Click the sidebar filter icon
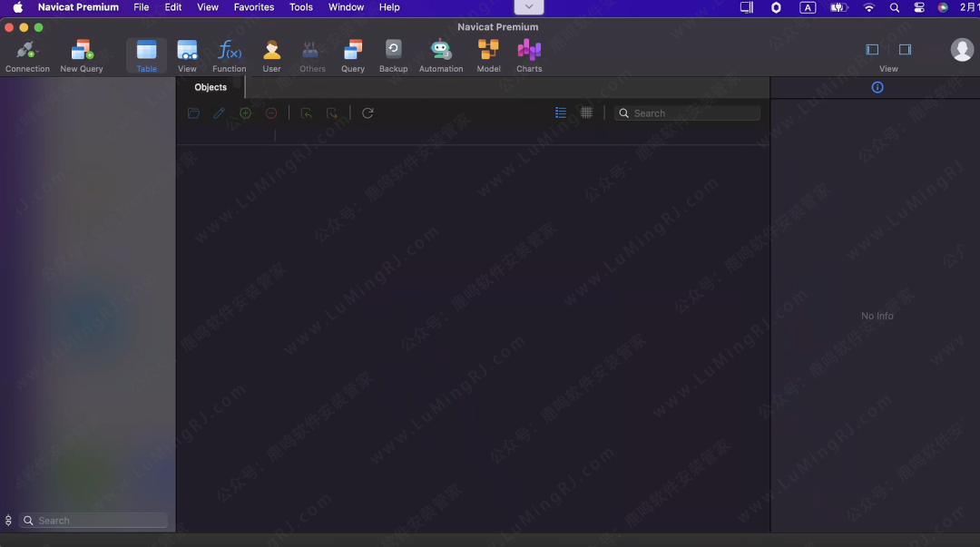 (x=8, y=520)
